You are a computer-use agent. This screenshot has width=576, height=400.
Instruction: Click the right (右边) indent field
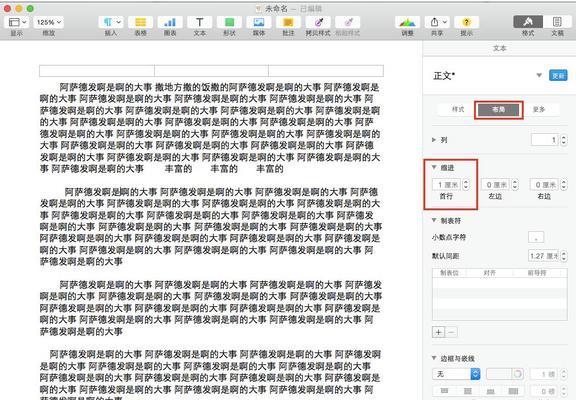pyautogui.click(x=545, y=184)
